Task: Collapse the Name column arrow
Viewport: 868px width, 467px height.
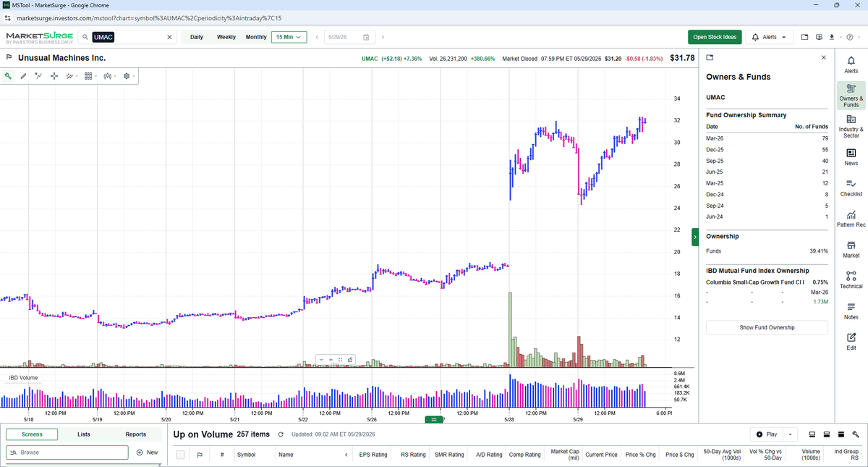Action: (346, 455)
